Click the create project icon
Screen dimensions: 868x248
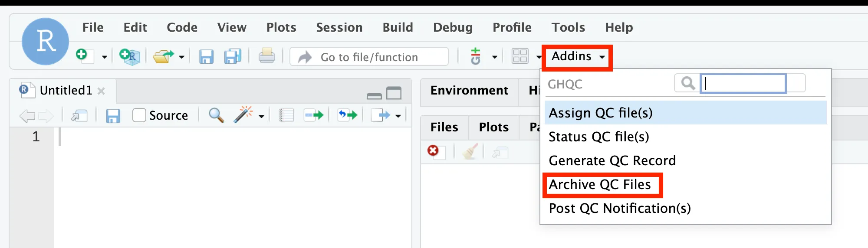[x=129, y=56]
